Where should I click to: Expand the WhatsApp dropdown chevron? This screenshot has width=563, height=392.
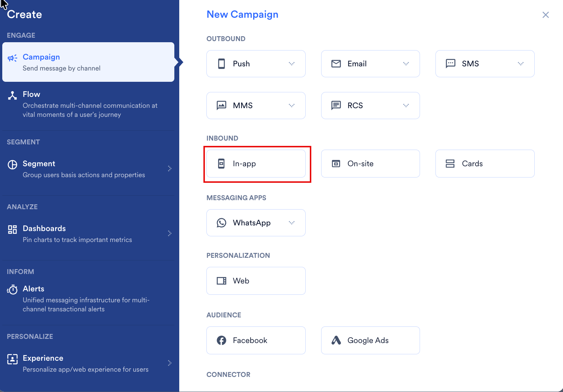pyautogui.click(x=292, y=223)
